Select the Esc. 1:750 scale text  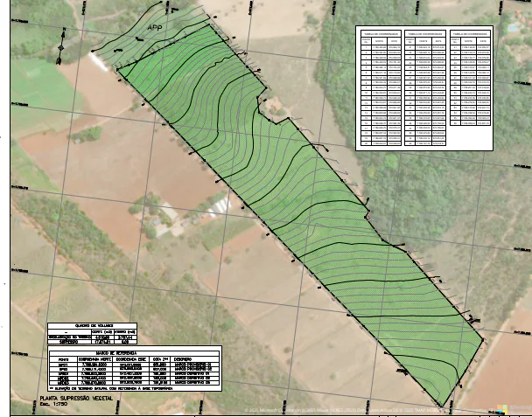coord(53,404)
